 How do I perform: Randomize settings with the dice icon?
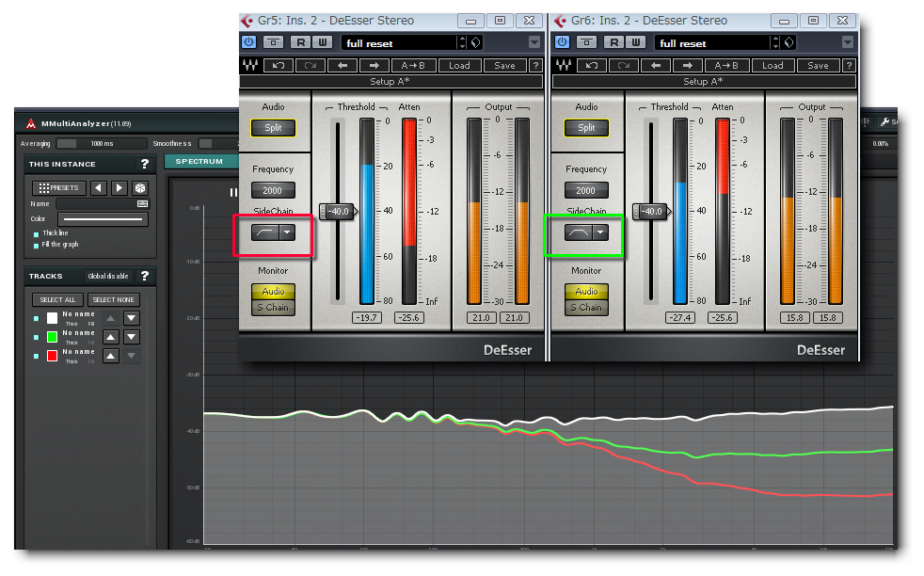pos(140,188)
